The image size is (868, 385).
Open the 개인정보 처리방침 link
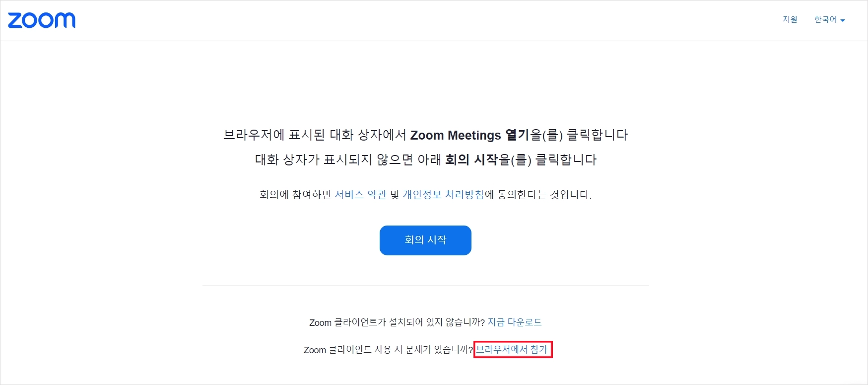[x=443, y=195]
